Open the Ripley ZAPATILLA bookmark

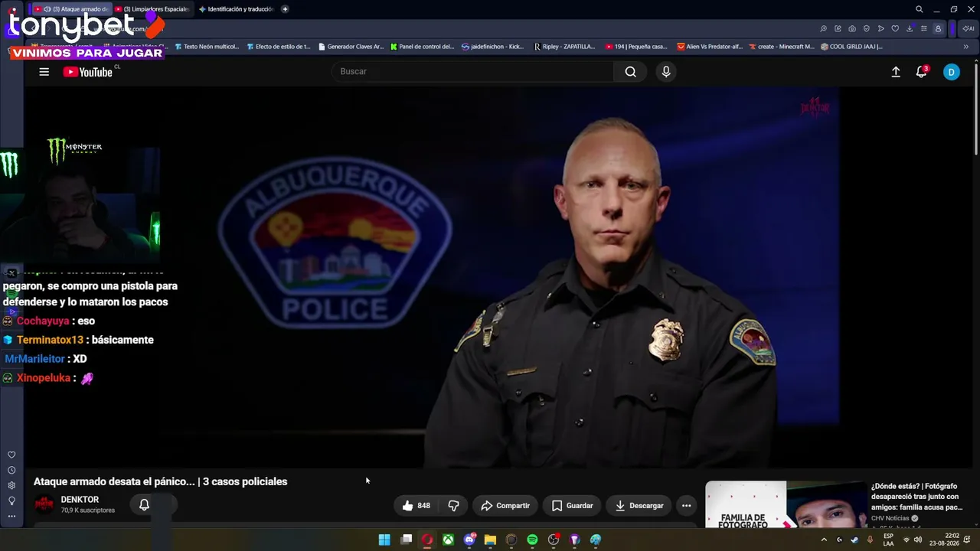pyautogui.click(x=564, y=47)
